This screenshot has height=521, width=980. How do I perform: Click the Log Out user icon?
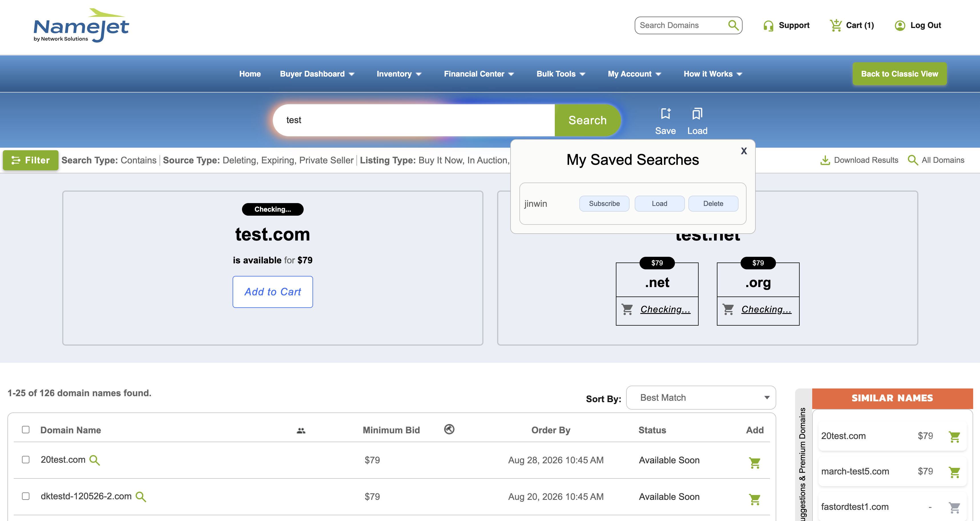tap(900, 25)
